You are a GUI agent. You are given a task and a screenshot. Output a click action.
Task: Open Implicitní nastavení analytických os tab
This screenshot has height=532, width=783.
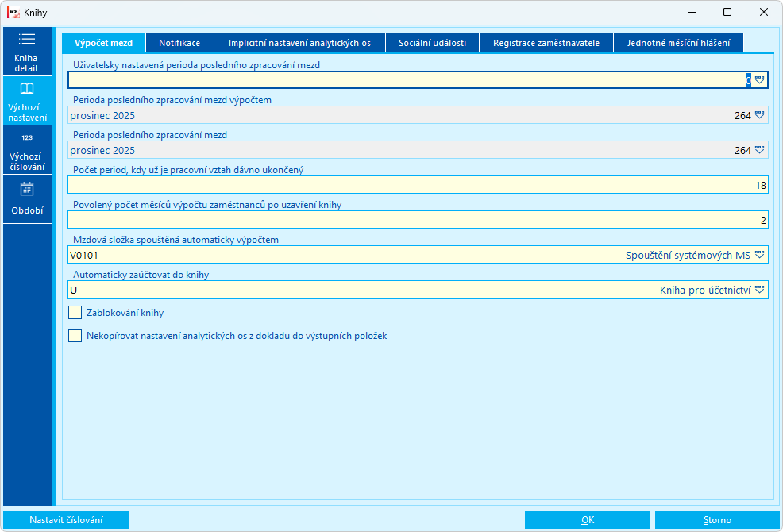coord(299,43)
